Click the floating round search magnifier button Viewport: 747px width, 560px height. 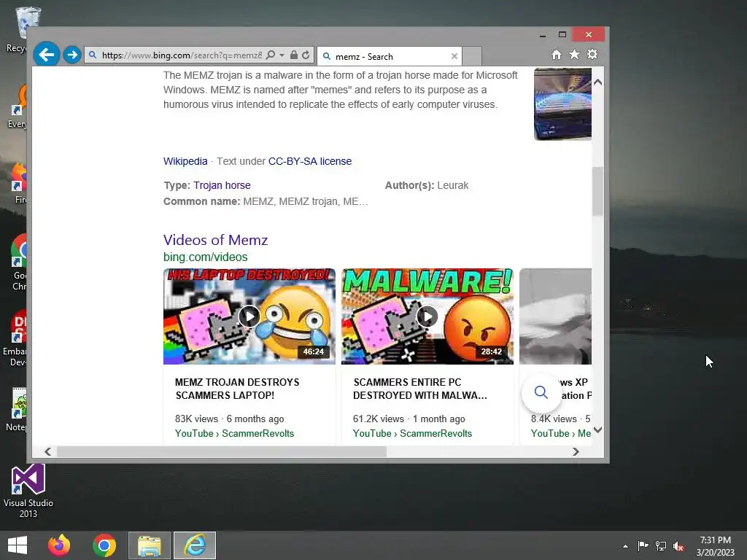pos(541,392)
